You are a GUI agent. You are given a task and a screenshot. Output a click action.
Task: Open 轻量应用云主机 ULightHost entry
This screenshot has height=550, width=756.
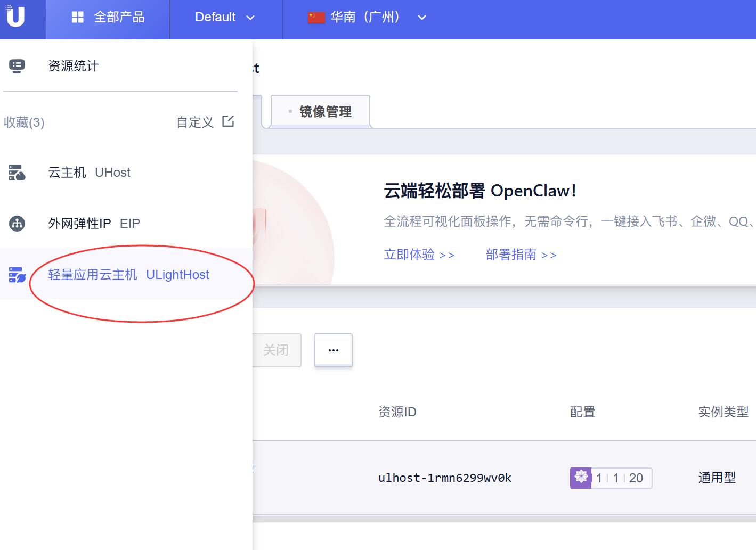click(x=126, y=274)
